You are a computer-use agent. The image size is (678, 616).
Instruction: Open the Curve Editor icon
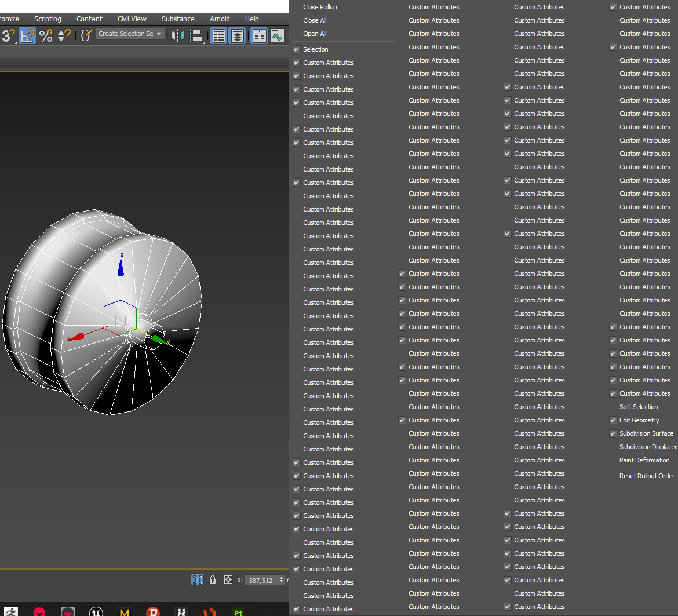tap(277, 36)
